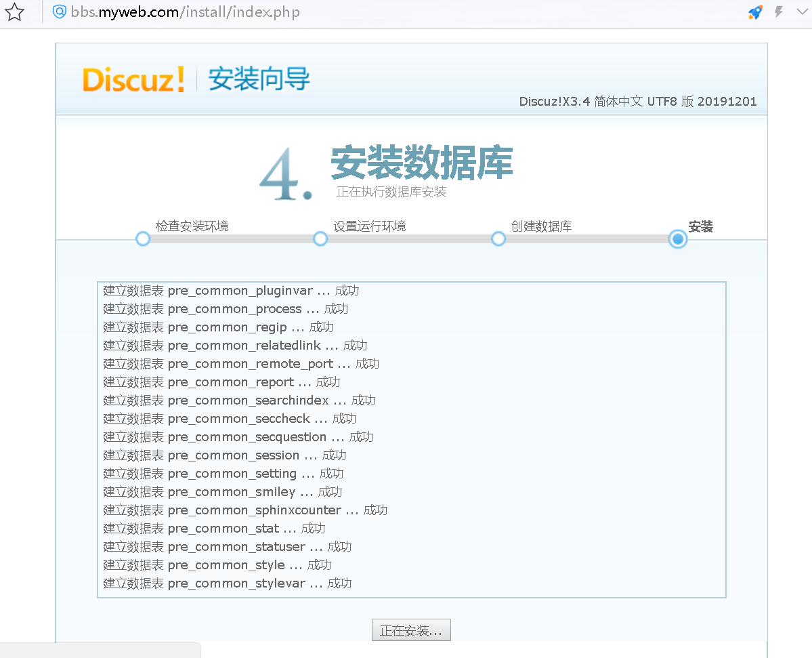Click the pre_common_regip log line
Screen dimensions: 812x658
pyautogui.click(x=218, y=327)
